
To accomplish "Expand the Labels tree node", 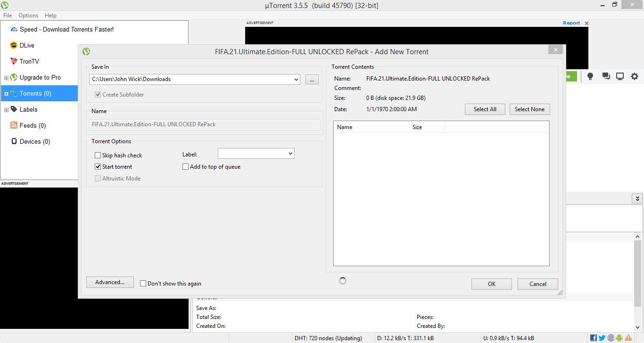I will (x=6, y=110).
